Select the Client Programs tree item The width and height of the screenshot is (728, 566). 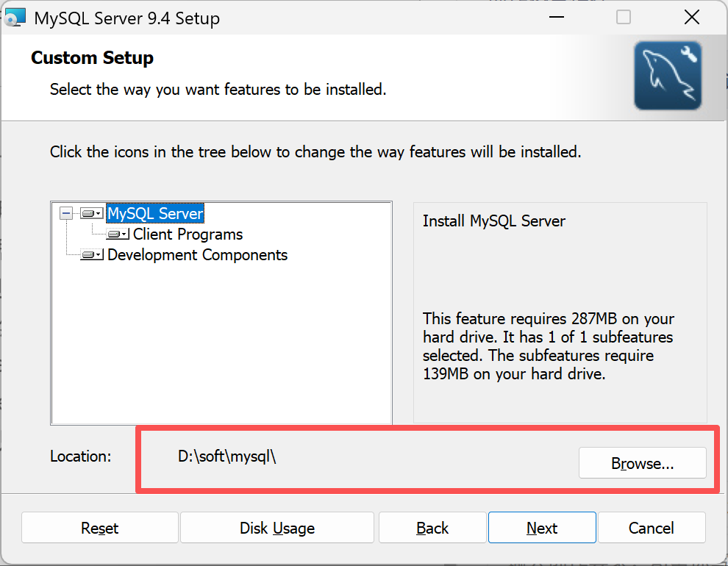click(x=188, y=234)
